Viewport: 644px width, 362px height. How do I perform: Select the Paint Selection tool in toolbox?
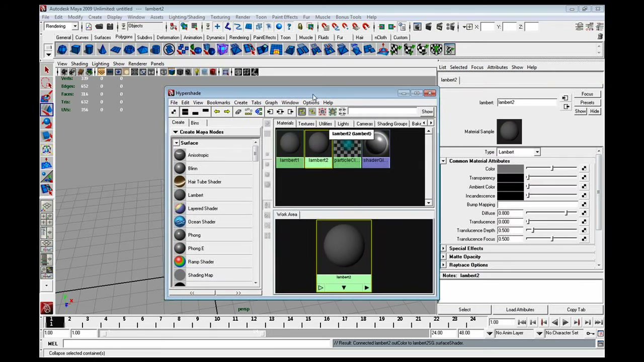pos(47,96)
